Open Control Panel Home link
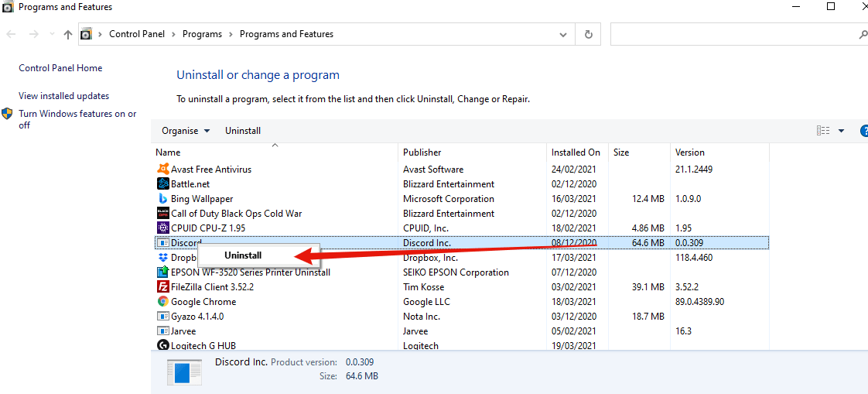This screenshot has height=394, width=868. pos(60,68)
